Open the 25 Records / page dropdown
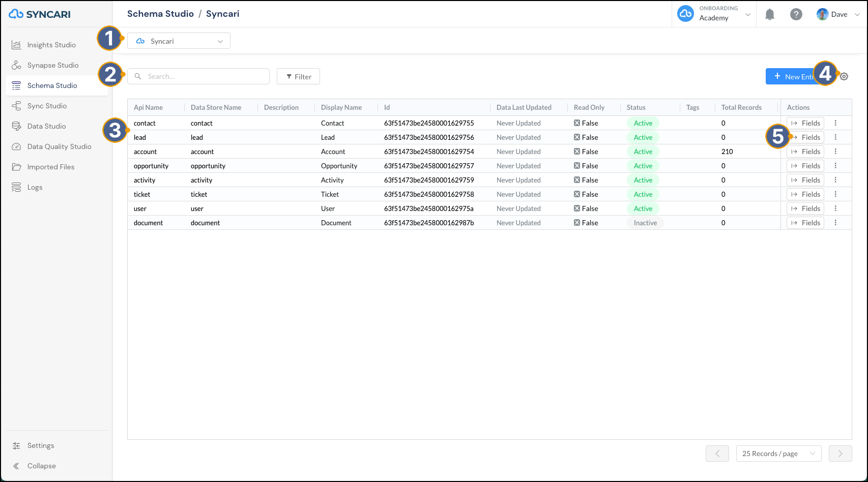 (x=778, y=454)
